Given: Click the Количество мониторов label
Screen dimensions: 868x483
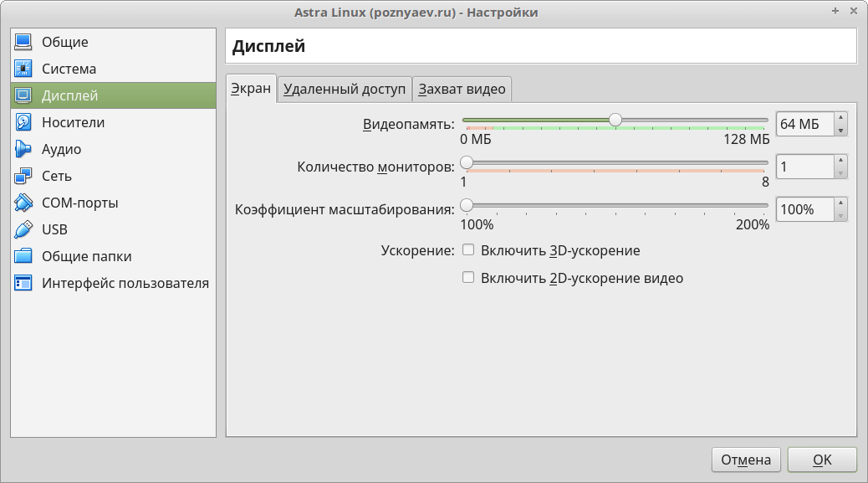Looking at the screenshot, I should coord(375,167).
